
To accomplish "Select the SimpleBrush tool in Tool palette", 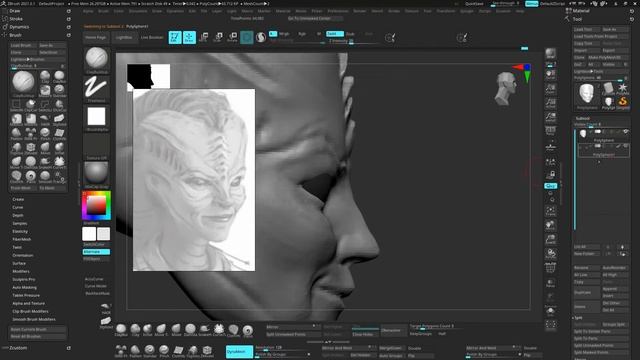I will click(622, 102).
